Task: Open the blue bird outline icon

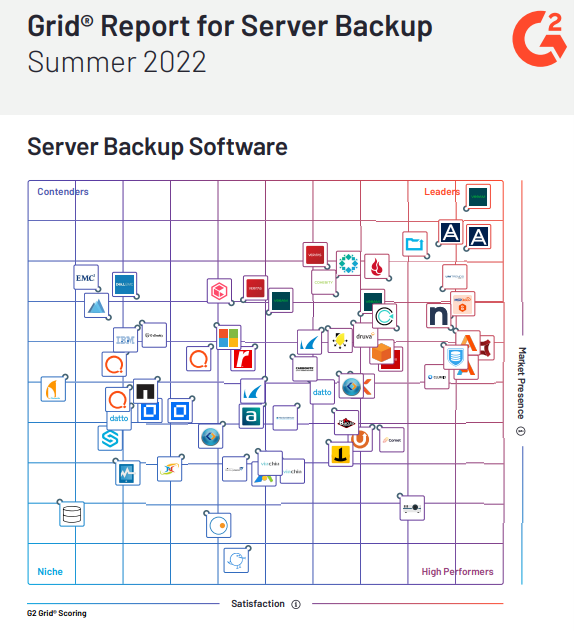Action: click(x=236, y=560)
